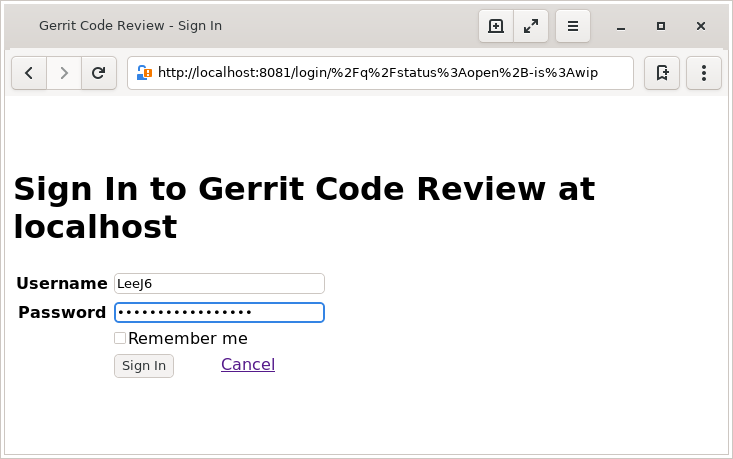Focus the Username input field
This screenshot has width=733, height=459.
219,284
